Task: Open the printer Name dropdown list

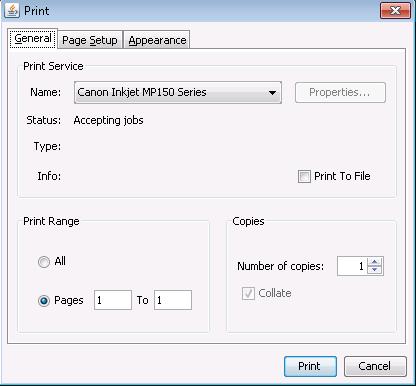Action: tap(178, 92)
